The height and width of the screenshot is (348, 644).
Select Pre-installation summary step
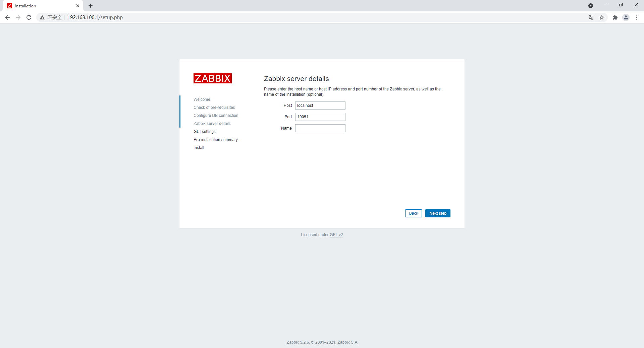coord(216,140)
